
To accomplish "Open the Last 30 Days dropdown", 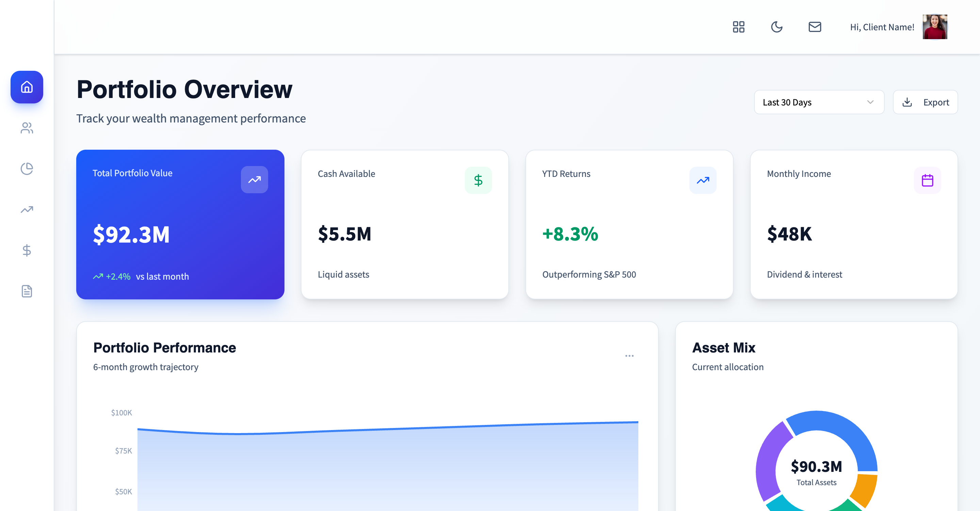I will click(819, 102).
